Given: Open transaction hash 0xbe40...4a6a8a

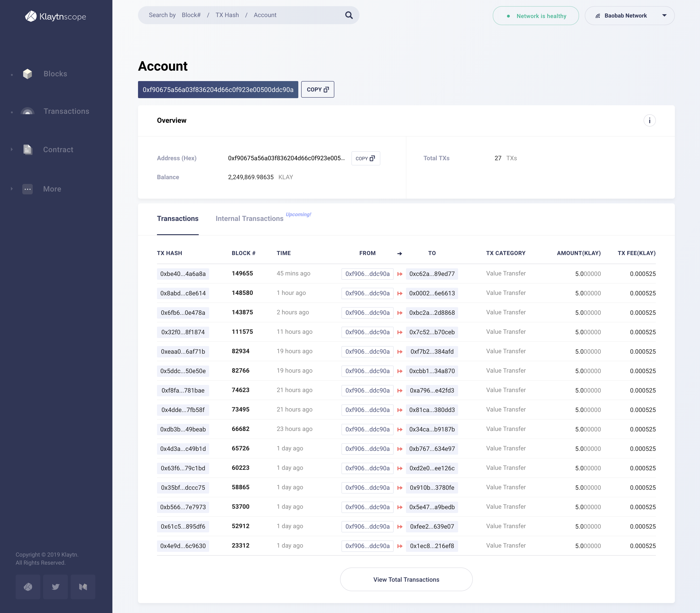Looking at the screenshot, I should click(183, 274).
